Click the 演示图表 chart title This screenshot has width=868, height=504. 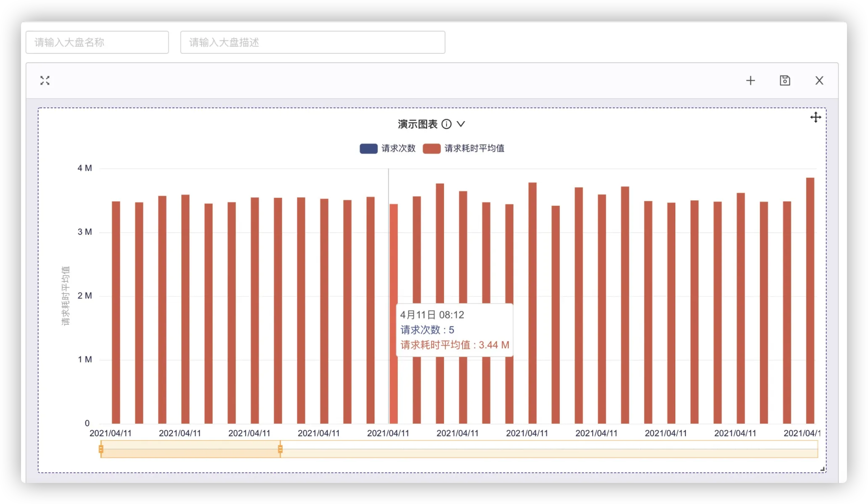pyautogui.click(x=417, y=124)
